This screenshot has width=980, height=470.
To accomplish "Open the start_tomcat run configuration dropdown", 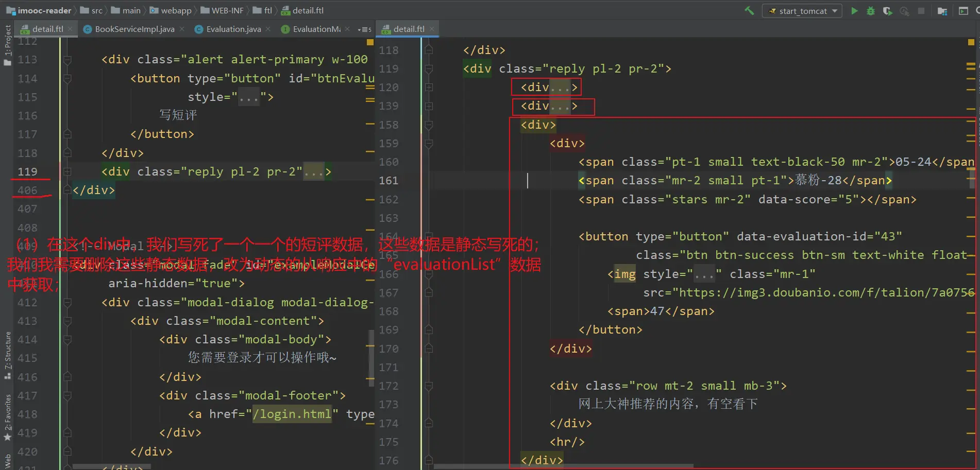I will click(802, 11).
